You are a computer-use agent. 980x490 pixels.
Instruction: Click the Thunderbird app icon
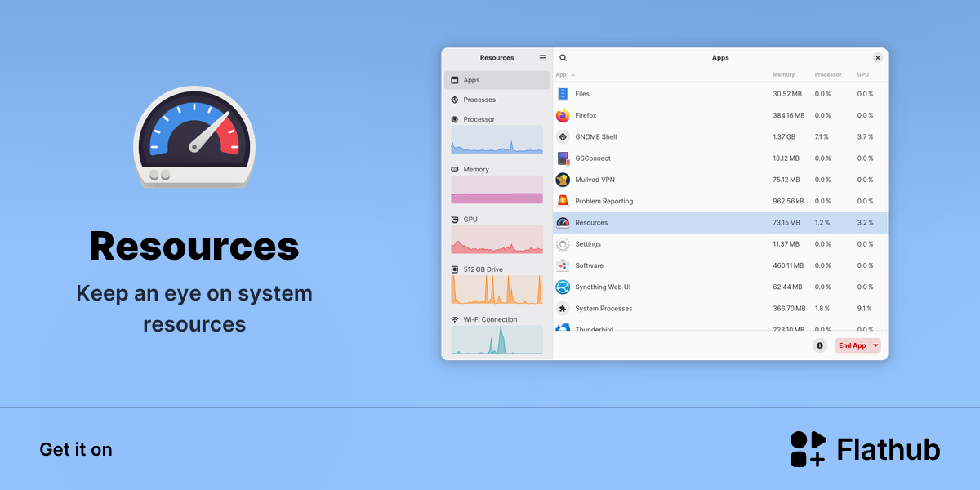click(x=563, y=327)
